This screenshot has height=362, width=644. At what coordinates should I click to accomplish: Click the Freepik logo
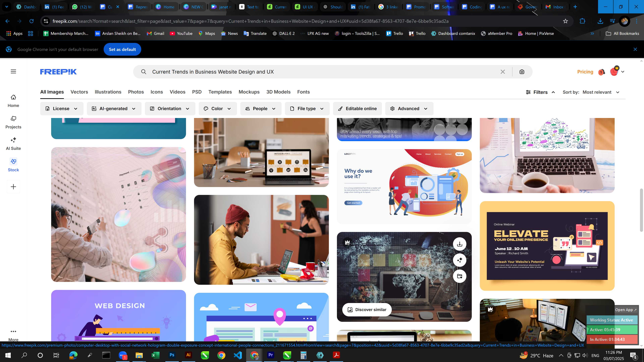[58, 72]
